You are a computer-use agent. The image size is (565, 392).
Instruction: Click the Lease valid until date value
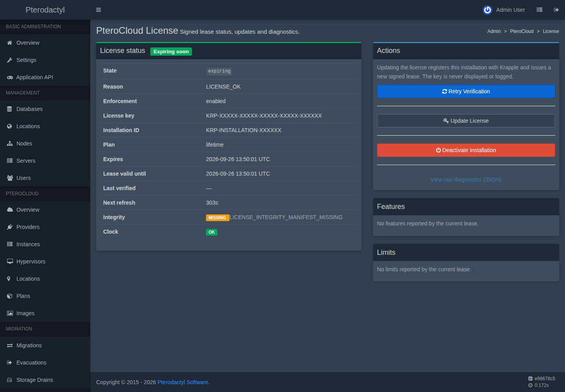click(x=238, y=174)
